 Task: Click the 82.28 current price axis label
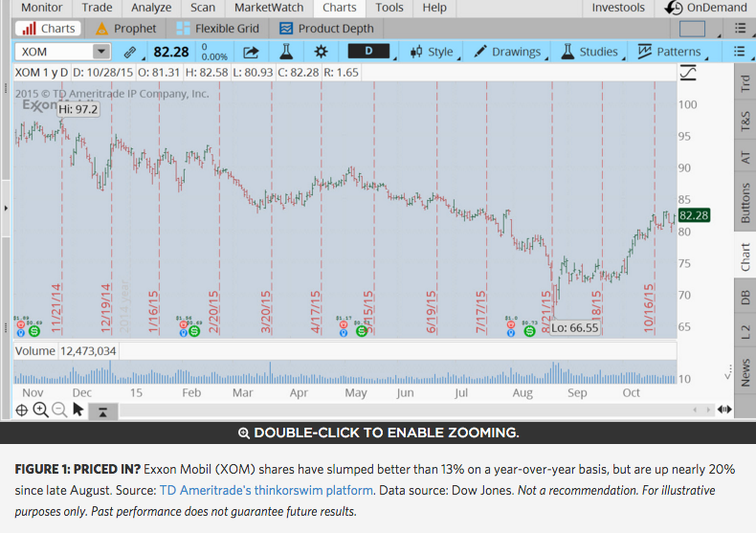[694, 215]
